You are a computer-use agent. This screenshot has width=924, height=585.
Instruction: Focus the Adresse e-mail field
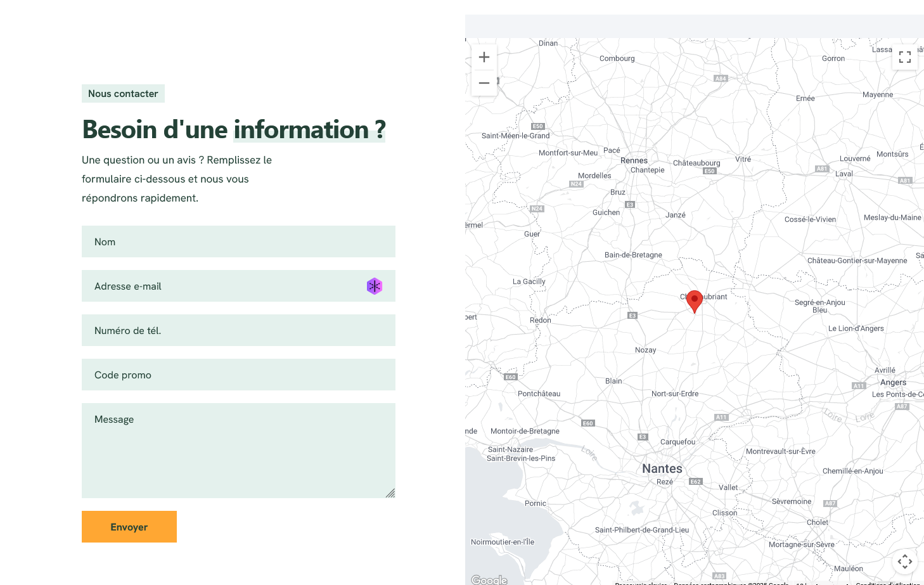point(238,286)
